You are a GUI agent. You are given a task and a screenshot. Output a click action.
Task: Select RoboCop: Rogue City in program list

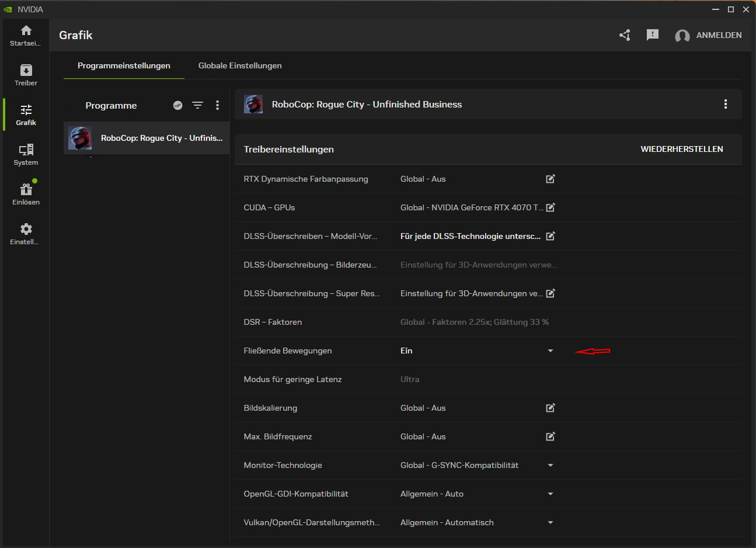click(147, 138)
